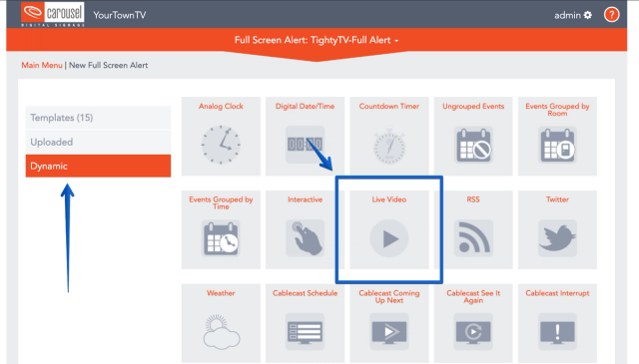Choose Cablecast See It Again icon

pos(473,332)
